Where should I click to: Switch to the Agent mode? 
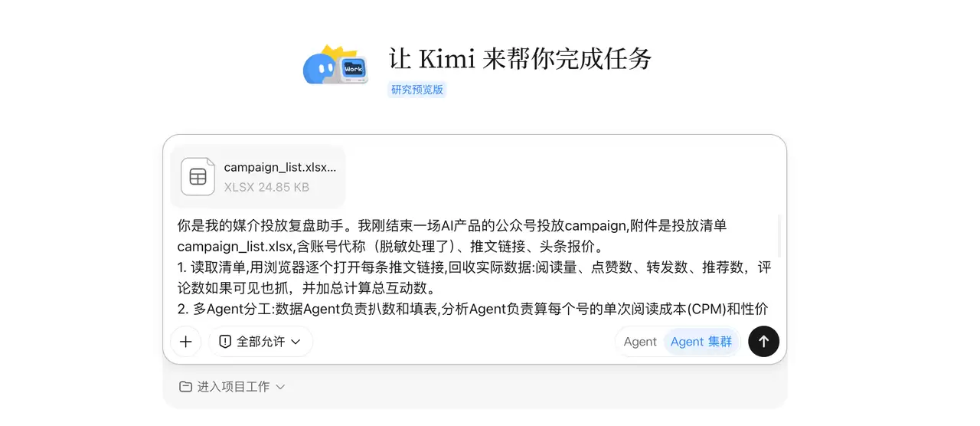[x=640, y=342]
